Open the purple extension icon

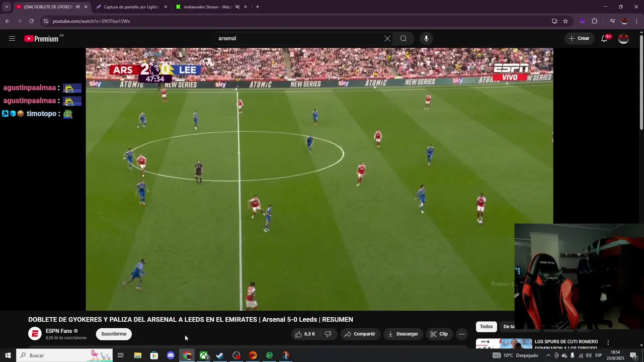click(582, 21)
